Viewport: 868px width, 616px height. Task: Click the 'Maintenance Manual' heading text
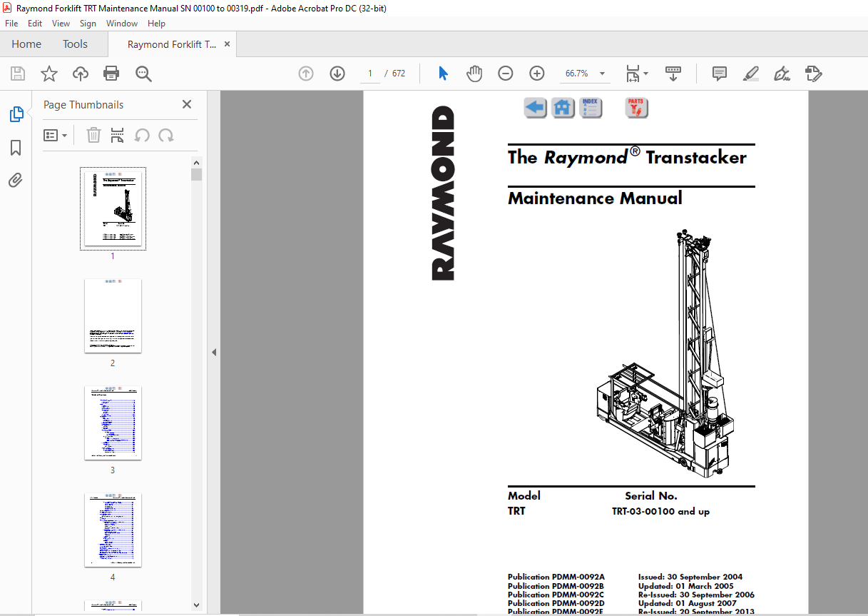point(595,198)
